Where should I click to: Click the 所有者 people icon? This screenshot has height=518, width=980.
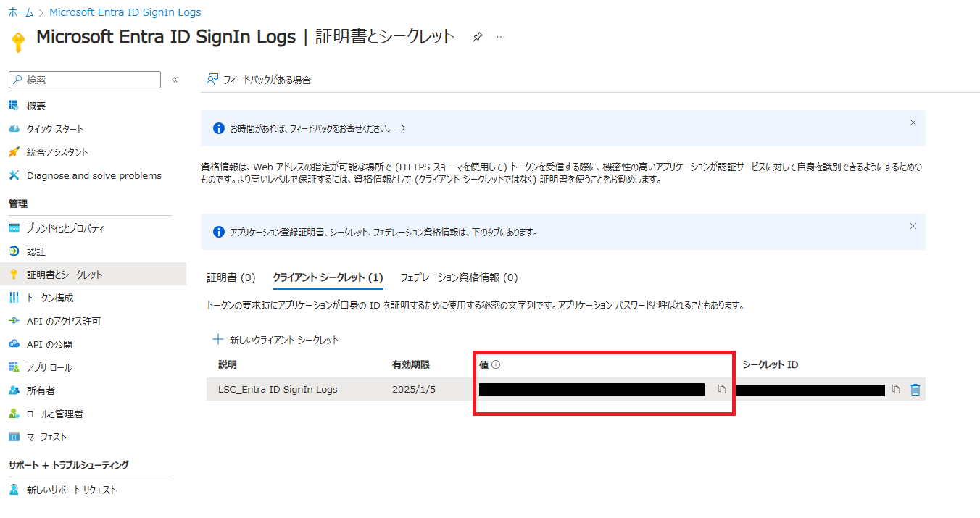tap(14, 390)
